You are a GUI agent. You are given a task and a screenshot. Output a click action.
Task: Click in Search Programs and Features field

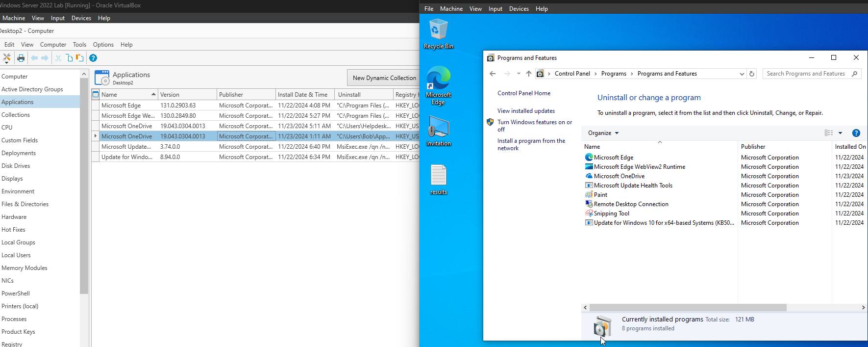[806, 74]
